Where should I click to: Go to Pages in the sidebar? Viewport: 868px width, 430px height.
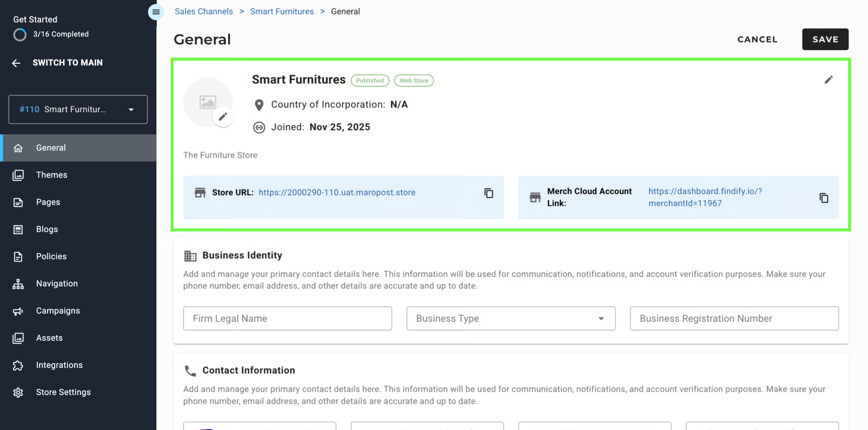(x=78, y=202)
